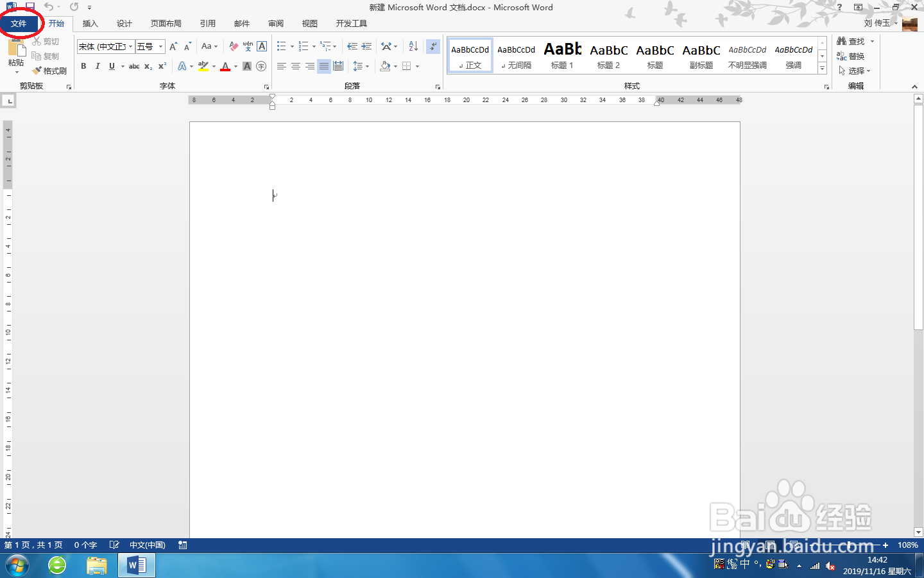Image resolution: width=924 pixels, height=578 pixels.
Task: Click the 剪切 cut button
Action: tap(46, 41)
